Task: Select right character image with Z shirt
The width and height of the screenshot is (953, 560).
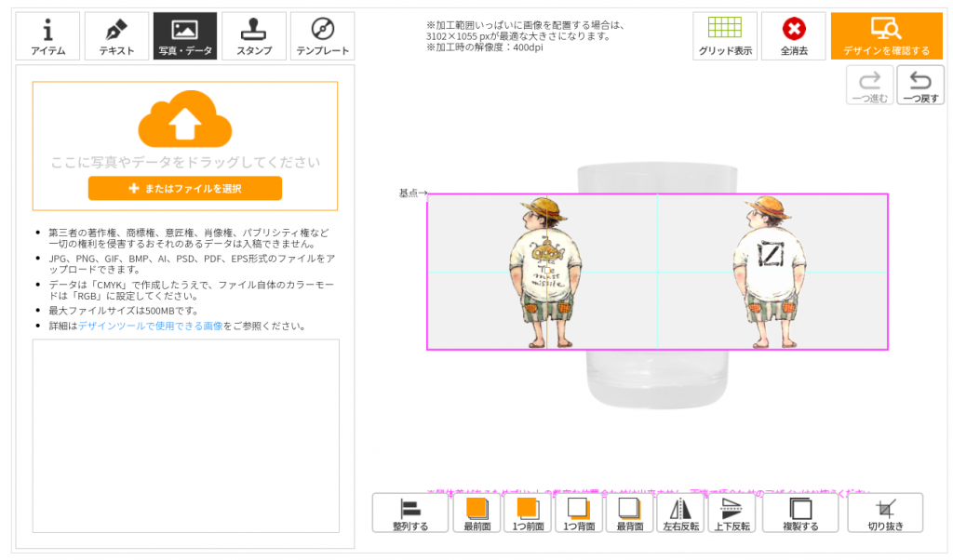Action: [770, 272]
